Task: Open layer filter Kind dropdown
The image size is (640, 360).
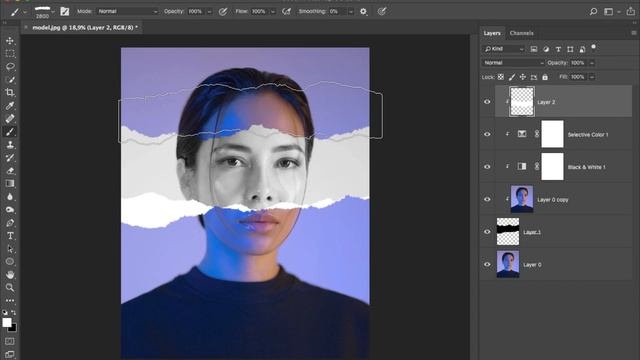Action: [x=504, y=49]
